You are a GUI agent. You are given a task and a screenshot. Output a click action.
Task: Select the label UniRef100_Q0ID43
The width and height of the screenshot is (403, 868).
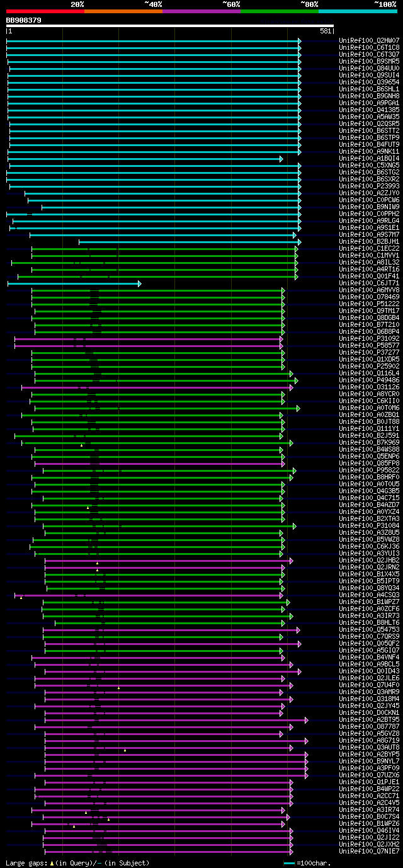click(369, 671)
